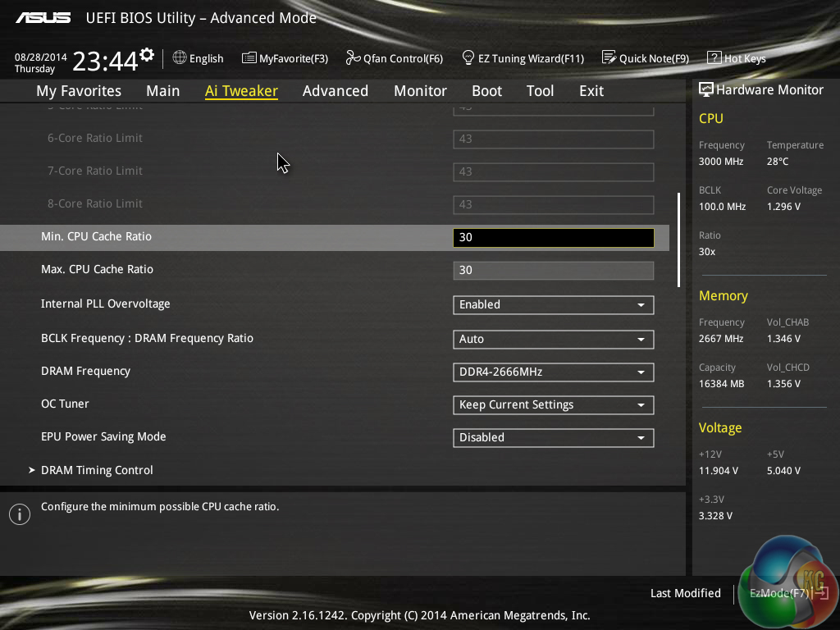The height and width of the screenshot is (630, 840).
Task: Click the 8-Core Ratio Limit field
Action: 554,204
